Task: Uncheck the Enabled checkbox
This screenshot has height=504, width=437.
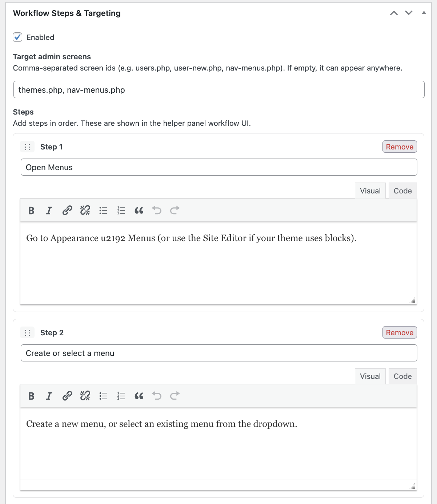Action: [x=17, y=37]
